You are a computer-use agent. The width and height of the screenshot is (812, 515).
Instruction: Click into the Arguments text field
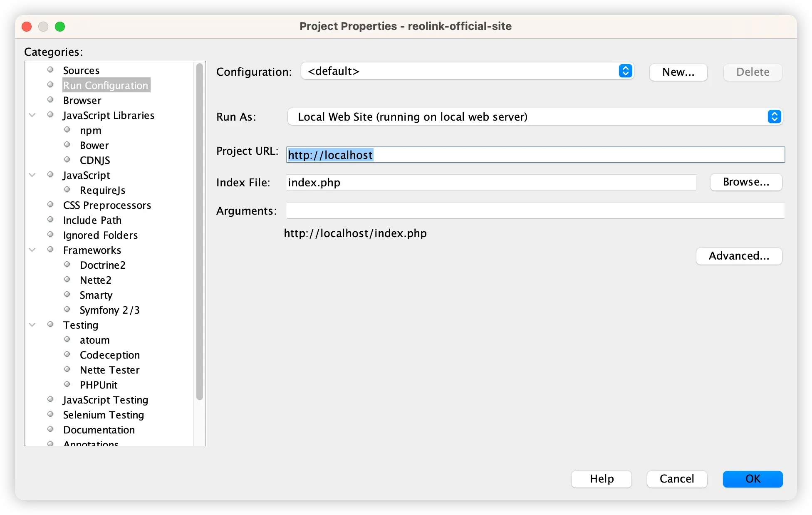click(535, 211)
